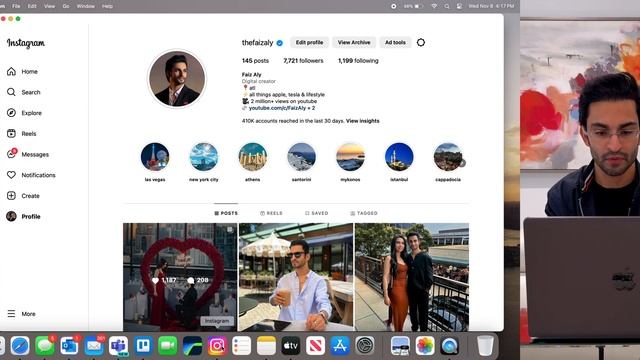Image resolution: width=640 pixels, height=360 pixels.
Task: Open Trello from the Dock
Action: pyautogui.click(x=143, y=346)
